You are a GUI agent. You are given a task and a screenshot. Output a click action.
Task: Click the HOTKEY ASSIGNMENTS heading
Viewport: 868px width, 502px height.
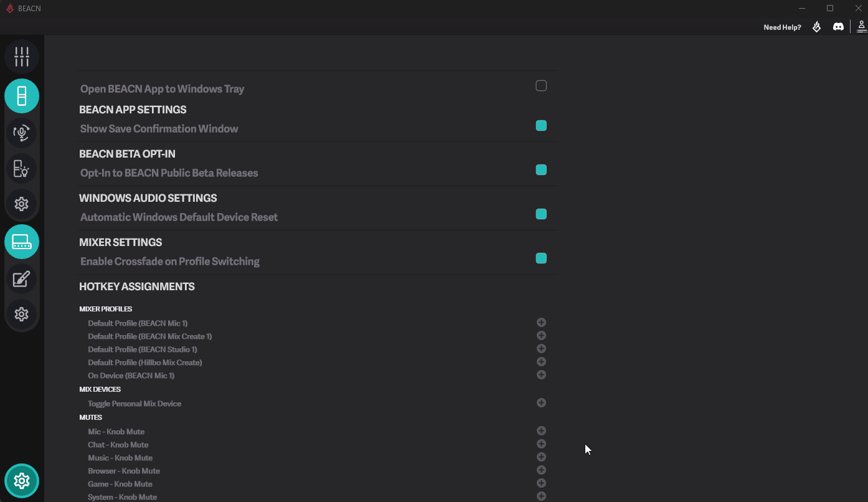(x=137, y=287)
